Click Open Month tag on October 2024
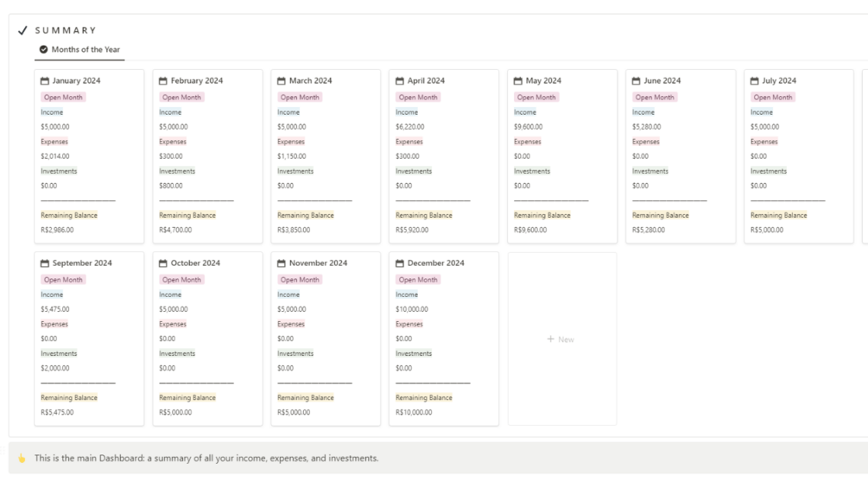Image resolution: width=868 pixels, height=488 pixels. click(x=181, y=280)
